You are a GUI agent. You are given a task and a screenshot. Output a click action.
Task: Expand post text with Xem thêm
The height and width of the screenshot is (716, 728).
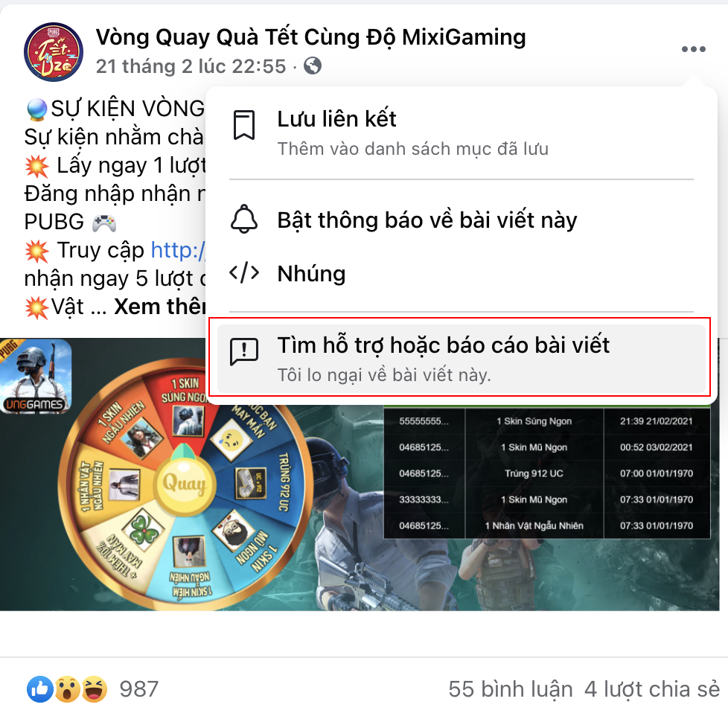160,307
